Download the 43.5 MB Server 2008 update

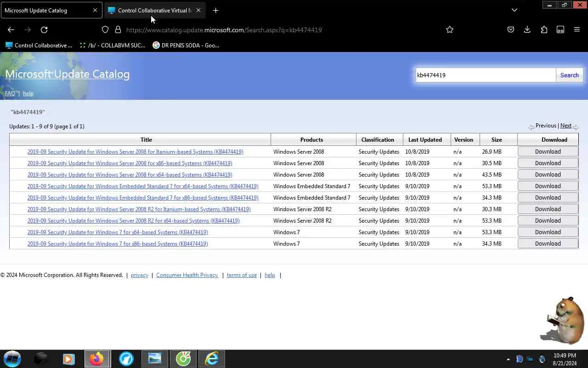click(x=548, y=174)
